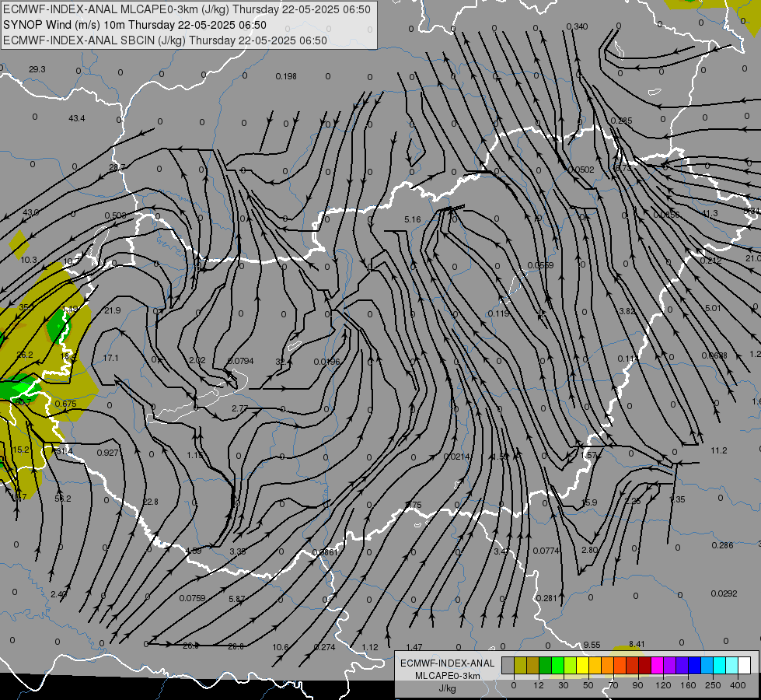Click the map value 0.0759

tap(192, 598)
